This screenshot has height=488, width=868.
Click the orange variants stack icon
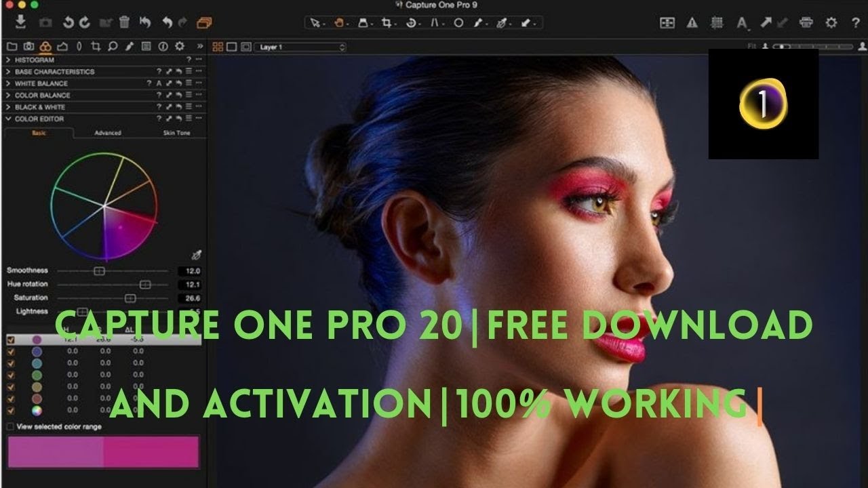(x=204, y=22)
